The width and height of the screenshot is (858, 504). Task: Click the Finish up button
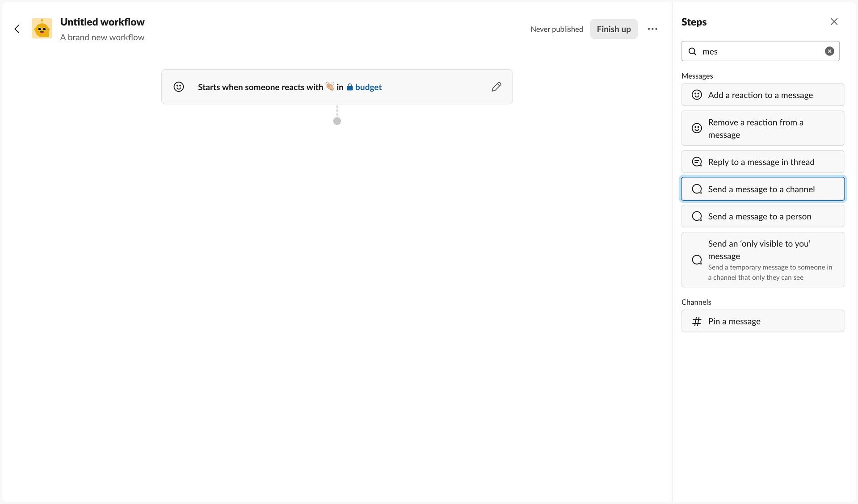click(x=614, y=29)
